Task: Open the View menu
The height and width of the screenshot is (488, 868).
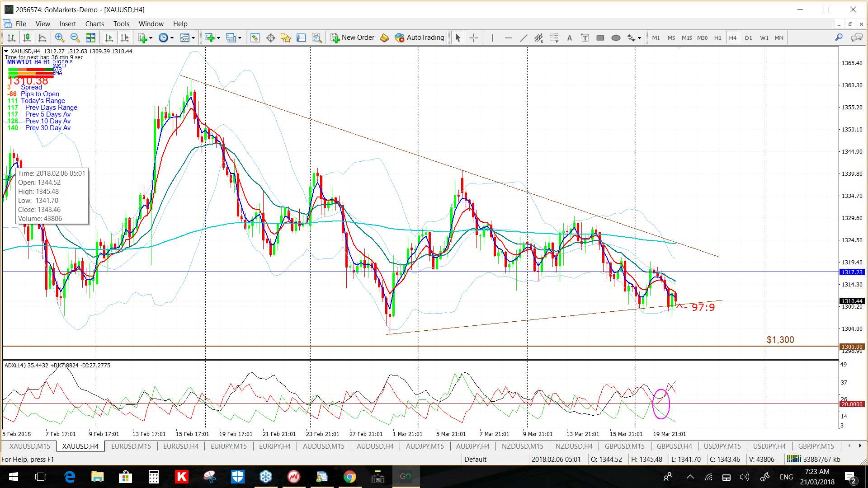Action: pyautogui.click(x=42, y=24)
